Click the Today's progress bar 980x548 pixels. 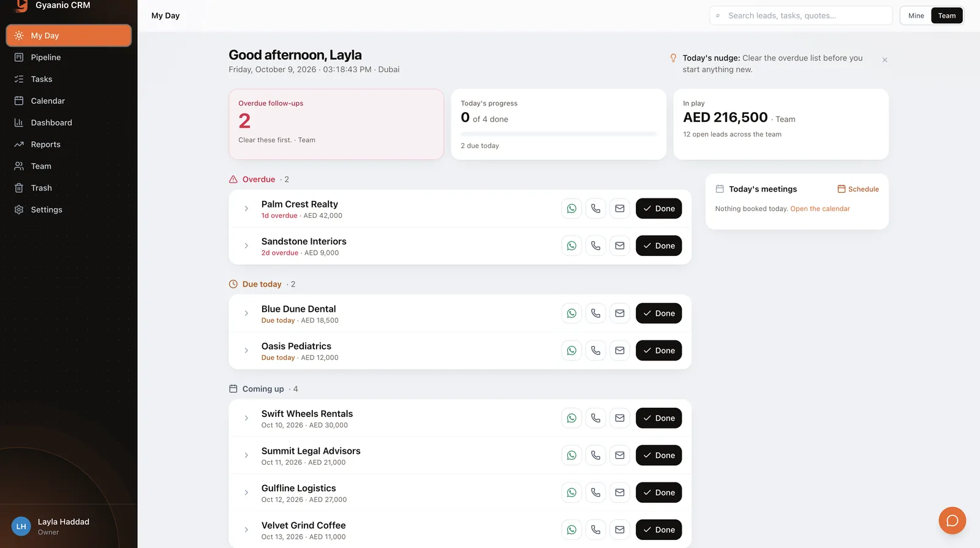tap(559, 133)
